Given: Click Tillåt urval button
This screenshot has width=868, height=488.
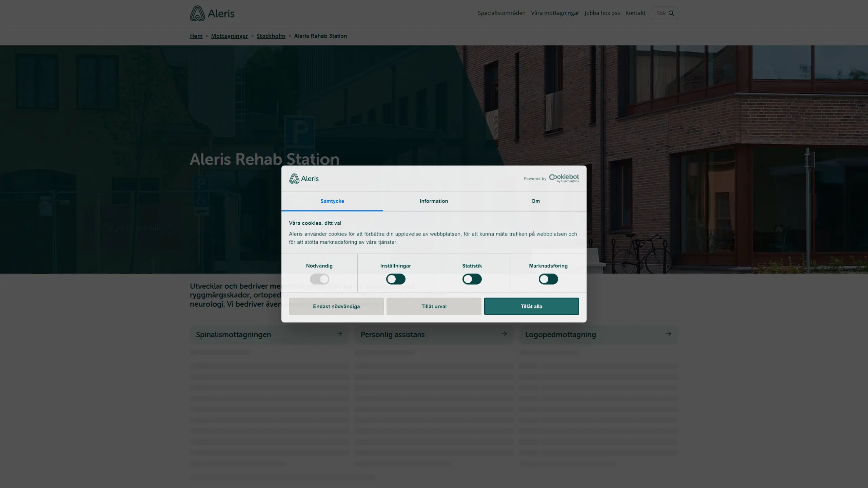Looking at the screenshot, I should pos(434,306).
